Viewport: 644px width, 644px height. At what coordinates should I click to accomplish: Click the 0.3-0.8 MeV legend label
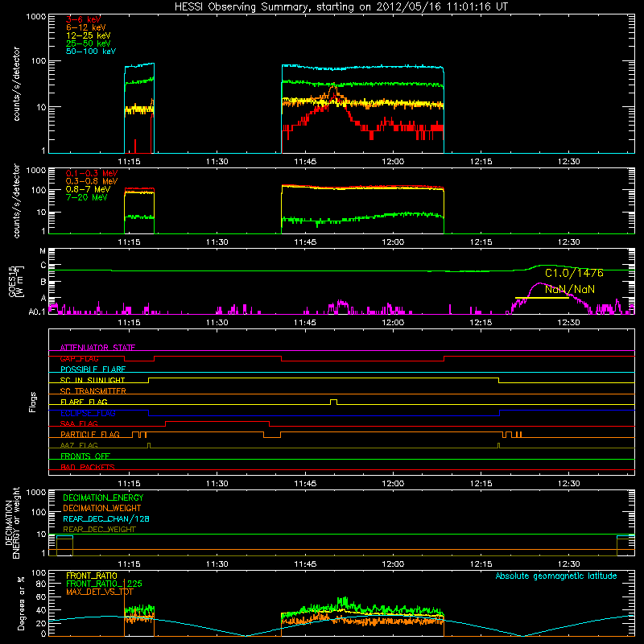pos(92,181)
